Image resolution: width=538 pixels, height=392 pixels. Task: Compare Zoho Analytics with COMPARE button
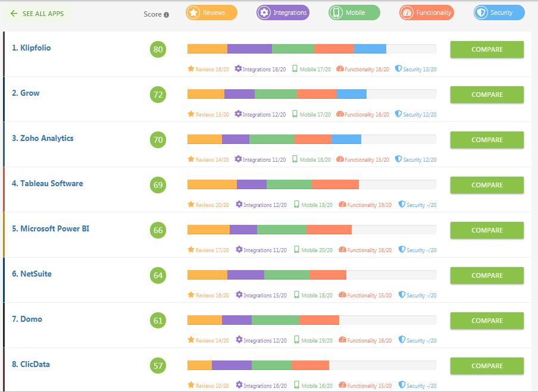(x=487, y=140)
